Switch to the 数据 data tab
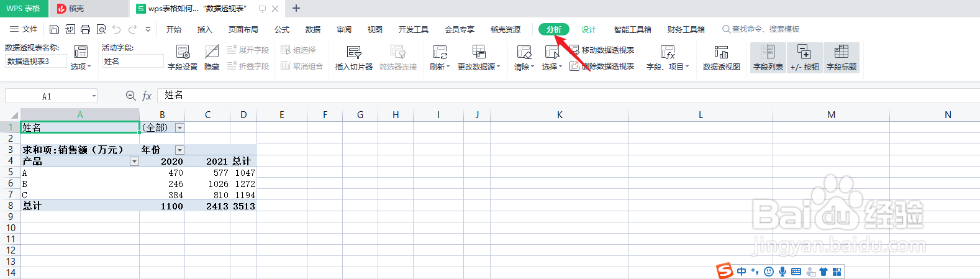 coord(313,29)
